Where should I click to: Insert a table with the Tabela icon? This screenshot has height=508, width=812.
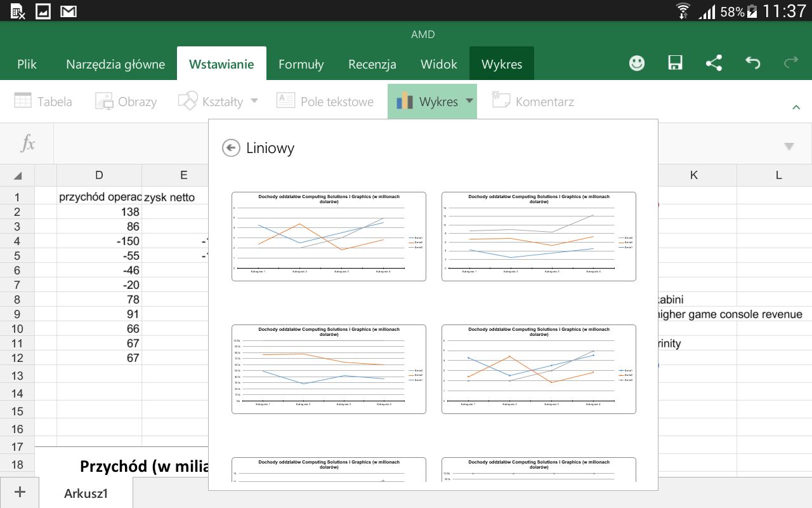pos(23,101)
